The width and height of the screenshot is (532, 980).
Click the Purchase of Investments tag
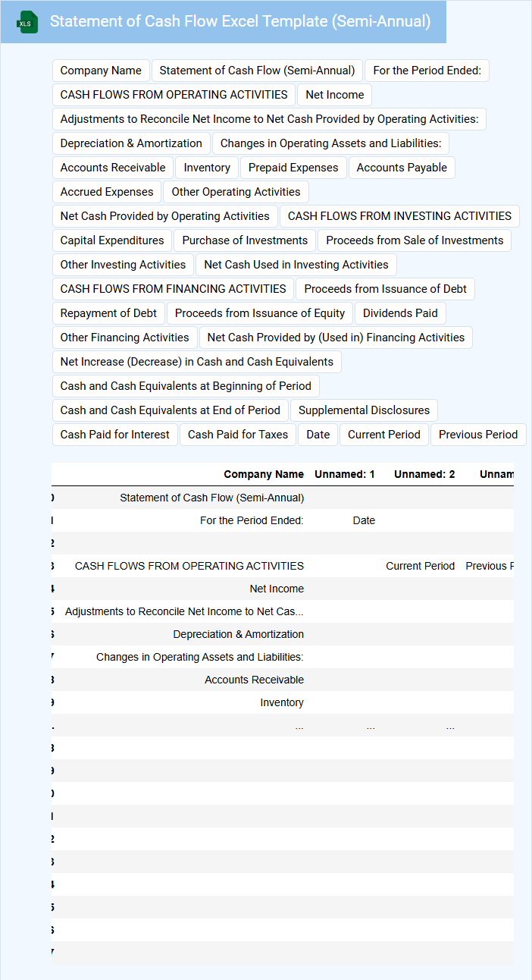[x=245, y=240]
